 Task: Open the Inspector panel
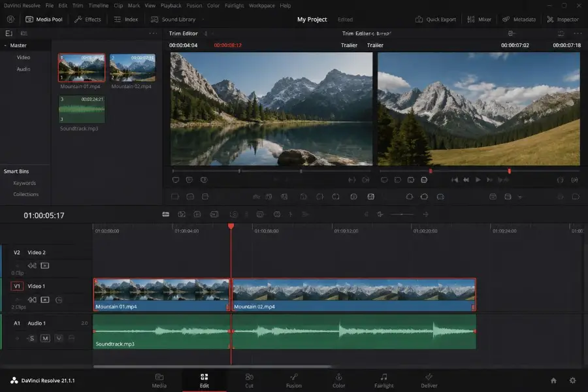click(x=563, y=19)
